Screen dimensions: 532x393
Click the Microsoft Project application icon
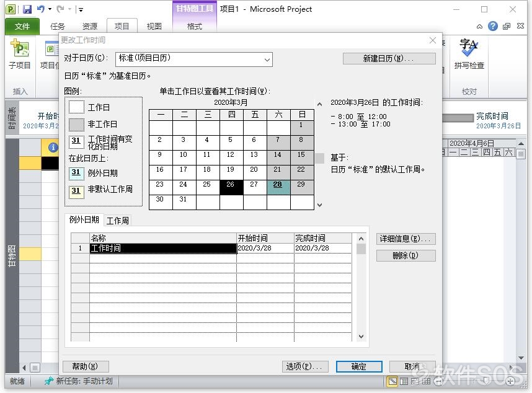pos(11,9)
